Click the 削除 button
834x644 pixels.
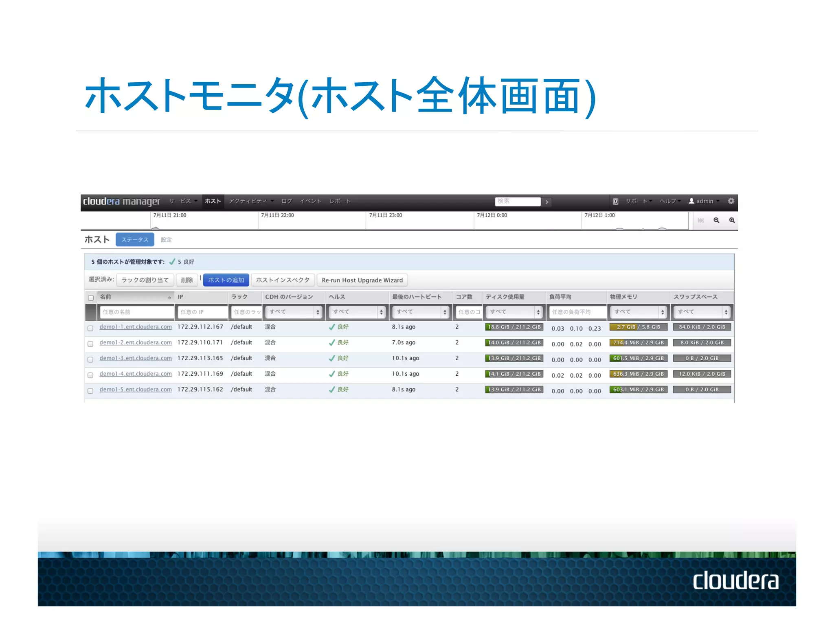(187, 280)
